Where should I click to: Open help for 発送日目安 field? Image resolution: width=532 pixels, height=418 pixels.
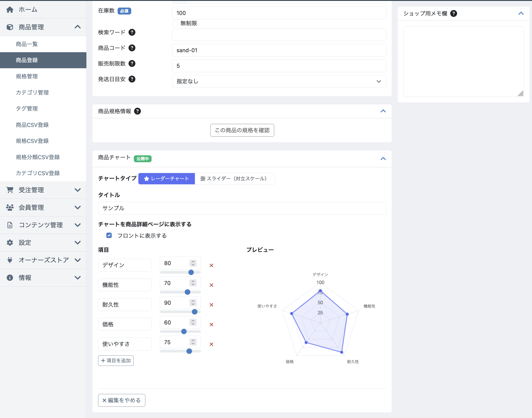(132, 79)
